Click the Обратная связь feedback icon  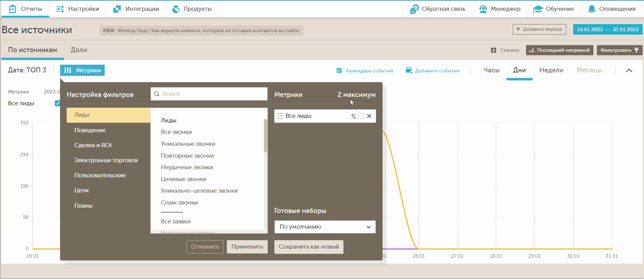click(414, 9)
